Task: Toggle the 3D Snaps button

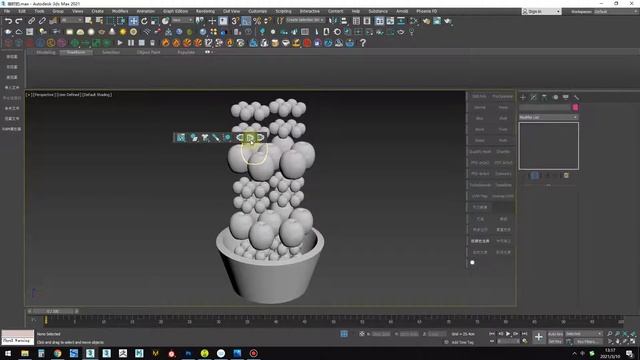Action: coord(235,20)
